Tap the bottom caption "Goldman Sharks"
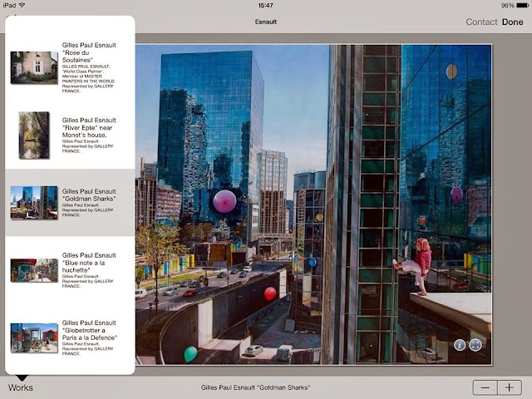The image size is (532, 399). [x=255, y=387]
